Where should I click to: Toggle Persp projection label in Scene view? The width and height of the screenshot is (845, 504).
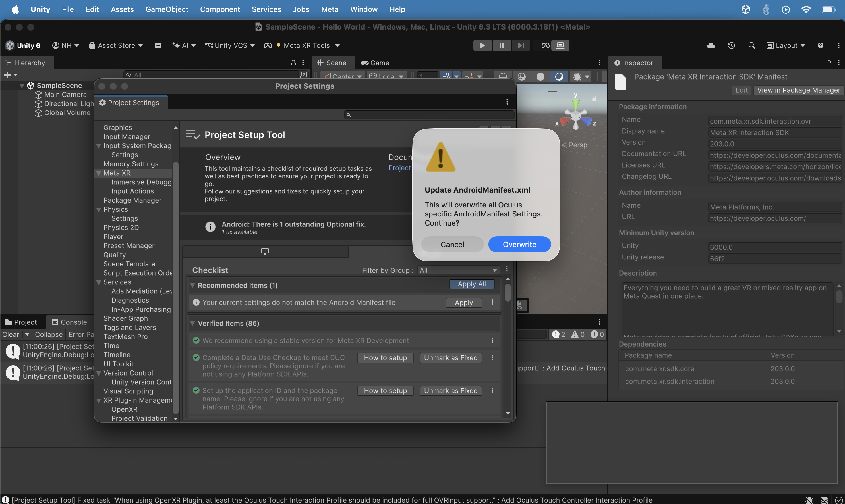click(x=574, y=145)
